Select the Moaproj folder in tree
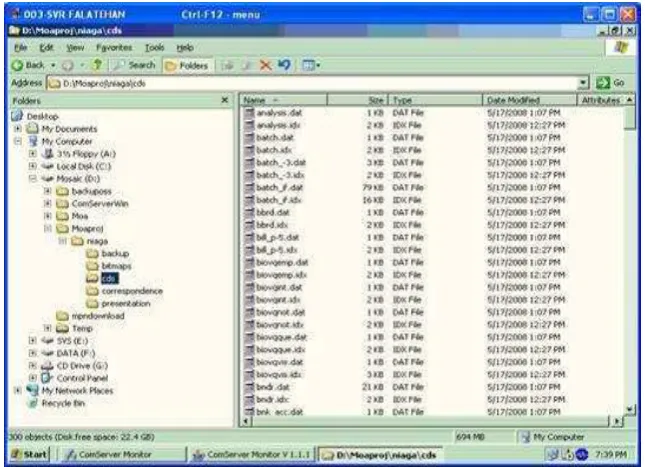 point(87,228)
